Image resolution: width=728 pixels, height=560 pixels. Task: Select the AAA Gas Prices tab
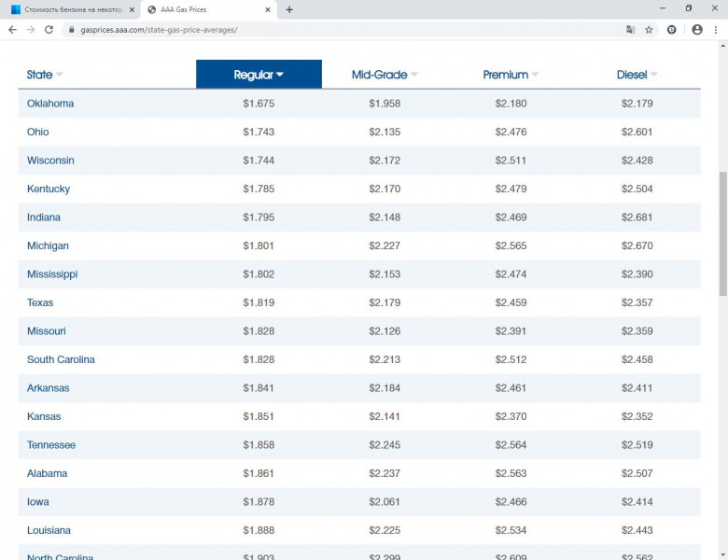click(209, 9)
